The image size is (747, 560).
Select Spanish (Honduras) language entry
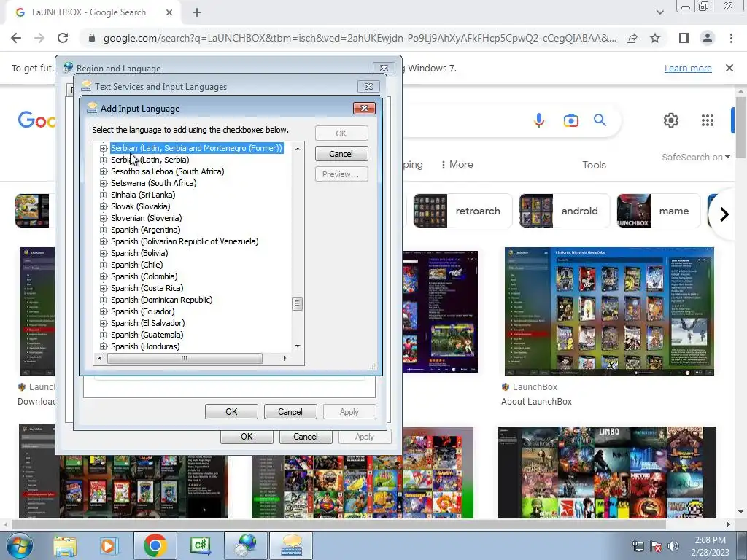pos(145,346)
